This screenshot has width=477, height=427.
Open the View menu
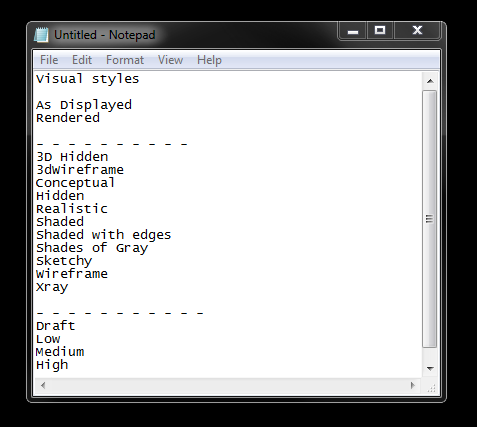170,60
